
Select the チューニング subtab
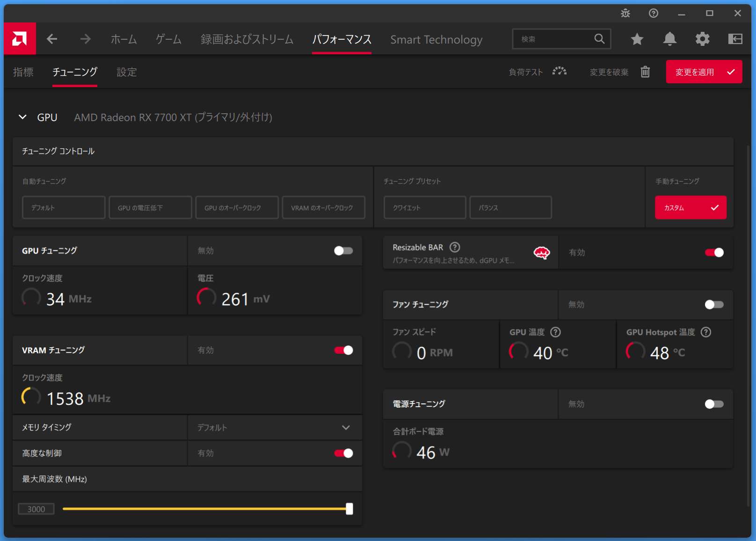coord(75,72)
